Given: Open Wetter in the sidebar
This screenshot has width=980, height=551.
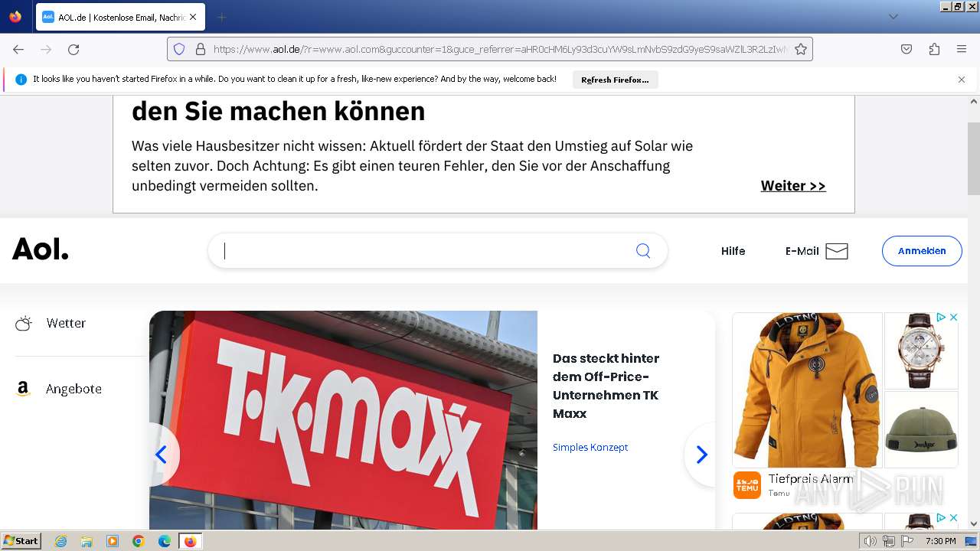Looking at the screenshot, I should click(66, 323).
